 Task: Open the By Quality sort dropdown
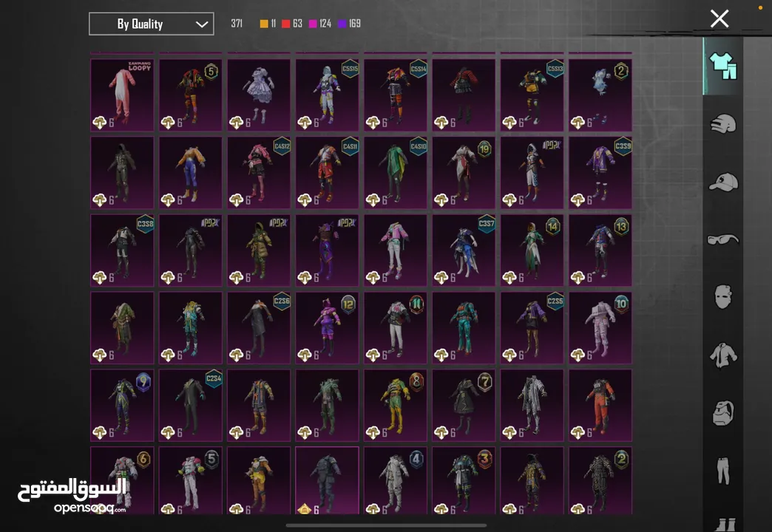[x=151, y=24]
